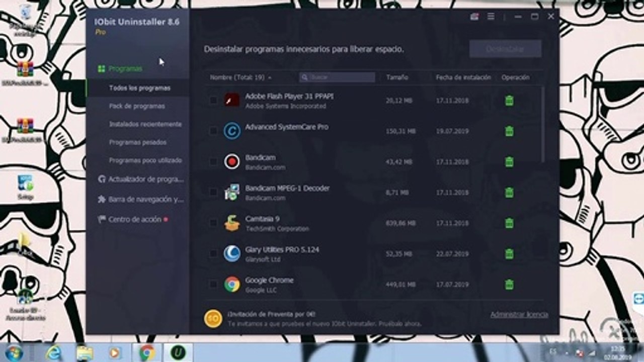Viewport: 644px width, 362px height.
Task: Click the Buscar search field
Action: [337, 77]
